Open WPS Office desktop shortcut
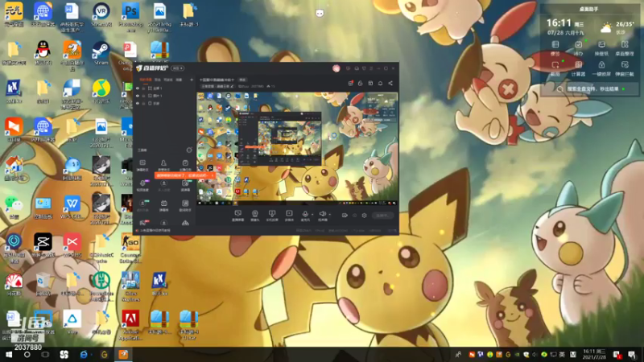The height and width of the screenshot is (362, 644). (x=72, y=207)
